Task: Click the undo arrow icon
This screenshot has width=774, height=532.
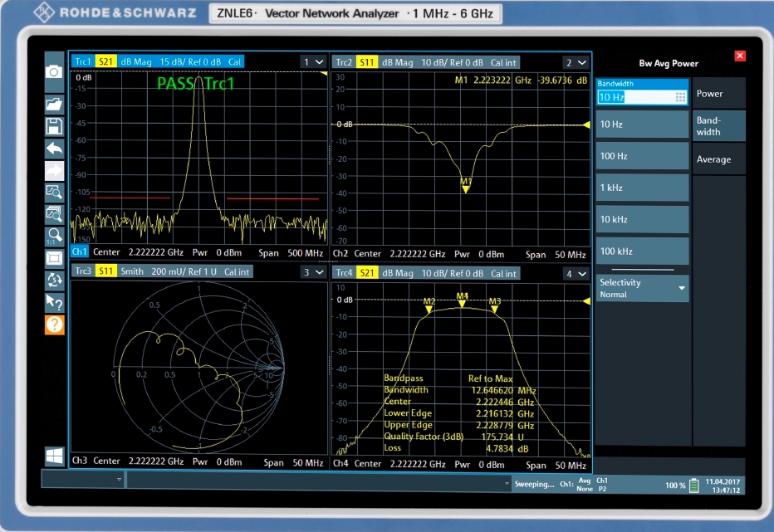Action: (x=54, y=149)
